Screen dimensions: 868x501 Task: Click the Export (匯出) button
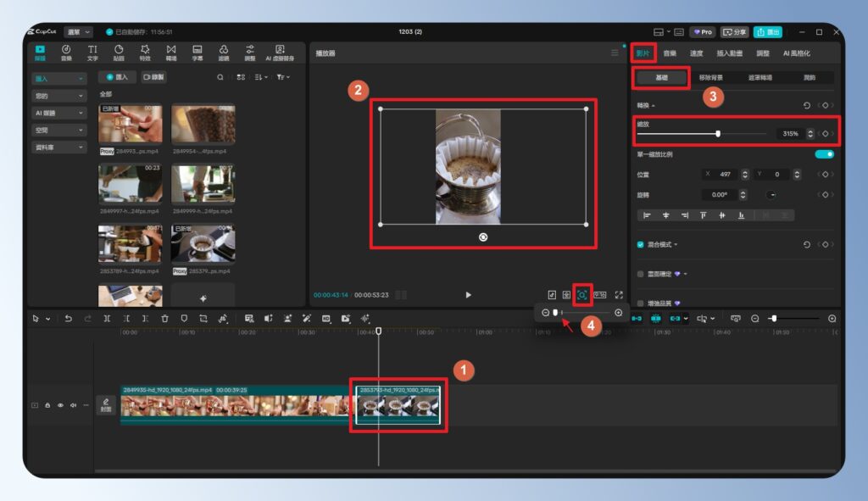tap(768, 32)
